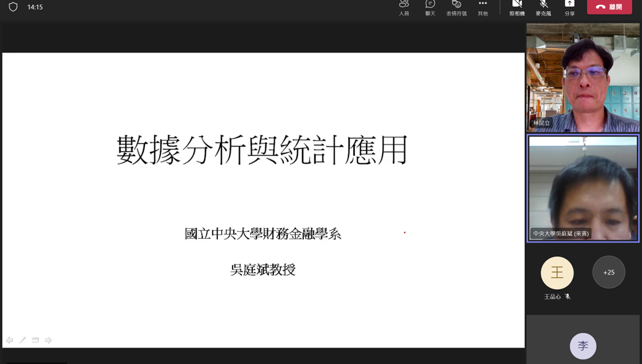Viewport: 642px width, 364px height.
Task: Click the meeting timer 14:15
Action: pos(35,7)
